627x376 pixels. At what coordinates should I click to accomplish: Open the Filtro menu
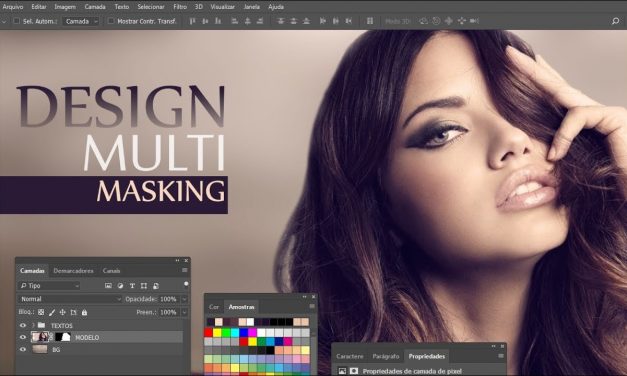click(180, 7)
